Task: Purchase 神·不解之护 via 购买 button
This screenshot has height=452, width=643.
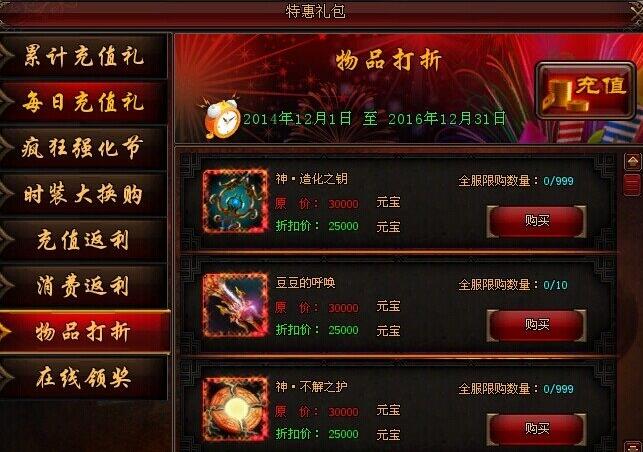Action: (x=536, y=429)
